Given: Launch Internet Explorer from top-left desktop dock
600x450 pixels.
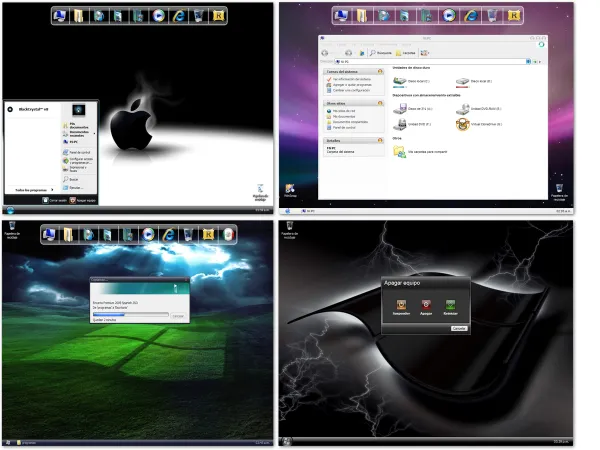Looking at the screenshot, I should 179,16.
